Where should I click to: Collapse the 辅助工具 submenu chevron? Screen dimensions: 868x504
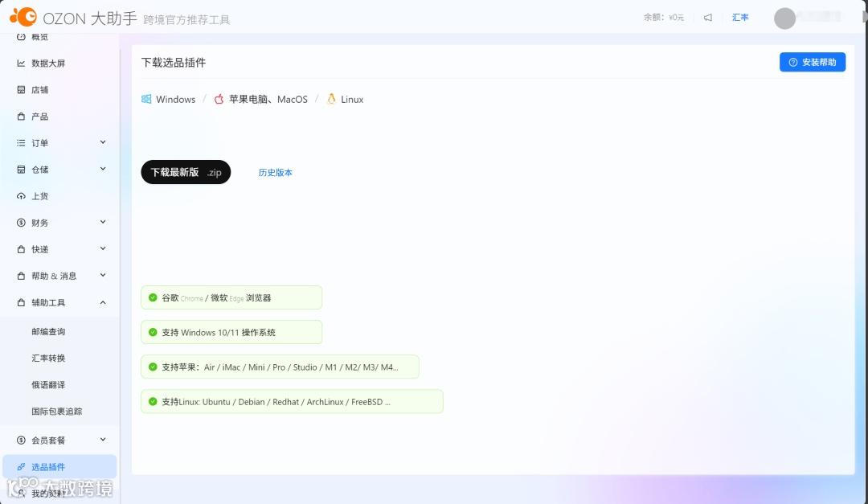click(103, 302)
